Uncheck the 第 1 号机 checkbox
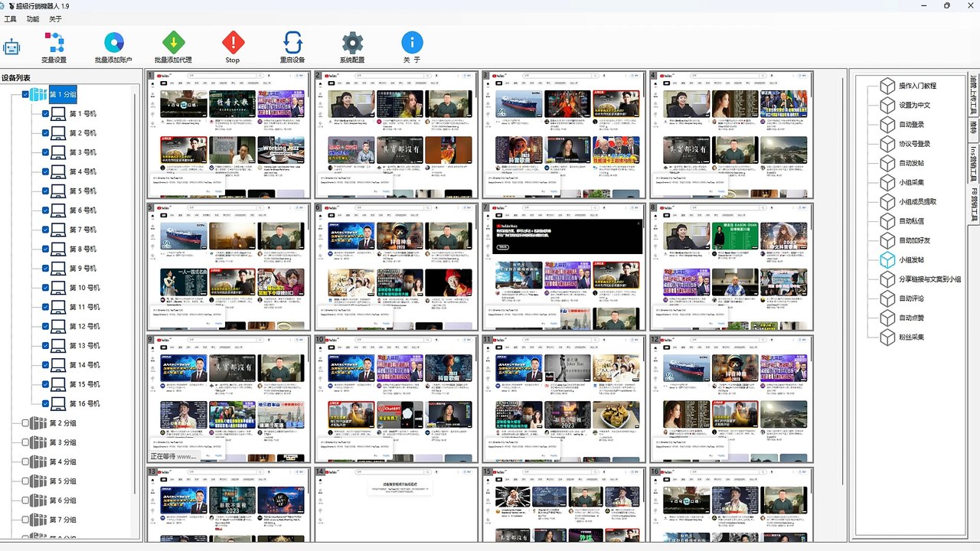Screen dimensions: 980x551 (x=45, y=114)
